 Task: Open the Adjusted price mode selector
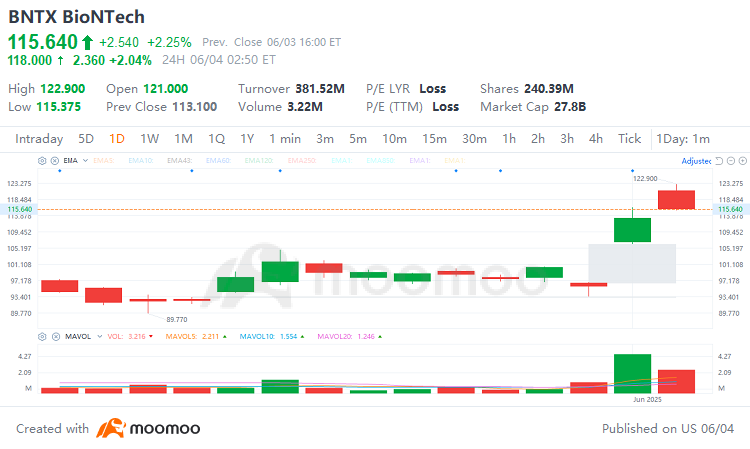coord(696,161)
